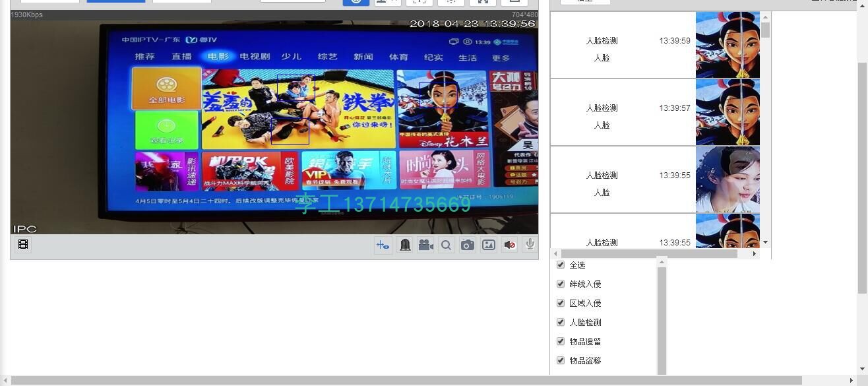Click left arrow of event list horizontal scrollbar

555,253
